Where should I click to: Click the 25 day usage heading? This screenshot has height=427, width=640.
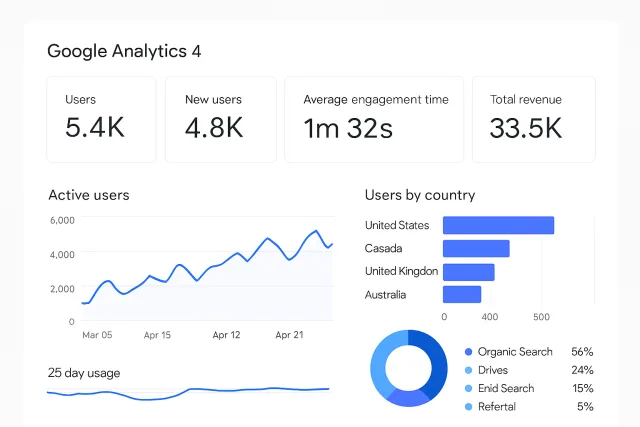coord(84,373)
